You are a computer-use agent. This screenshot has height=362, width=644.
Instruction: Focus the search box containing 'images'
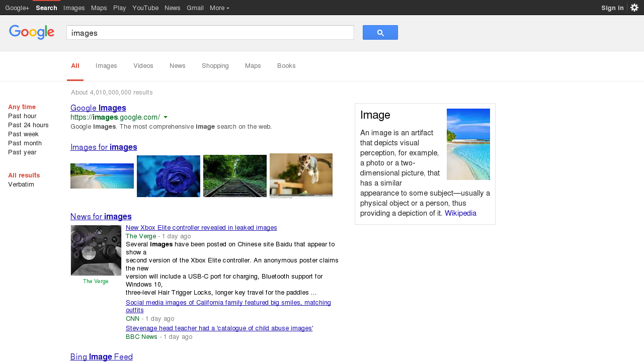pos(210,33)
